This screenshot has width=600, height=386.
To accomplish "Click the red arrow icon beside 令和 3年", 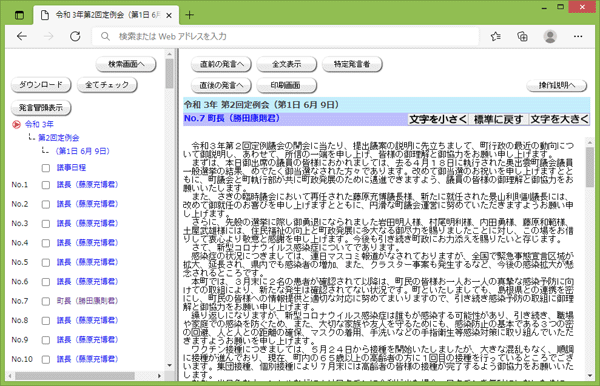I will [x=16, y=124].
